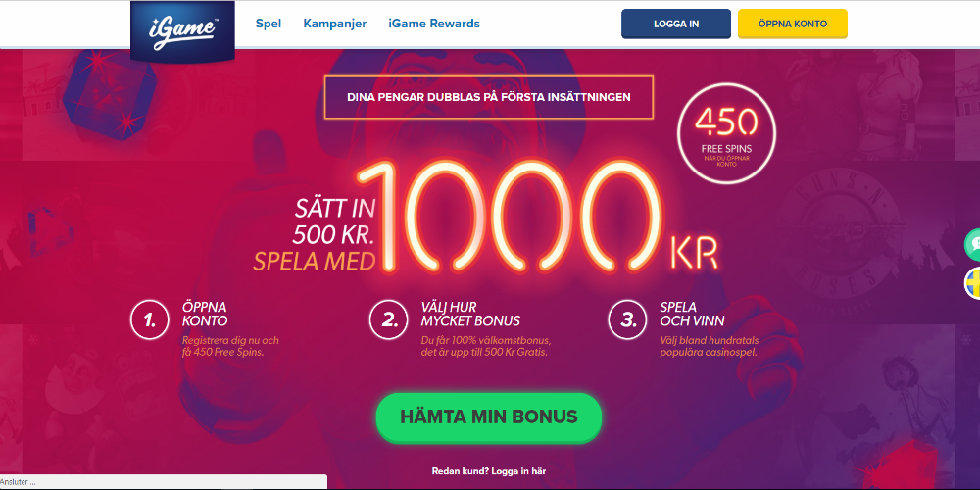Click the Swedish flag language icon
Screen dimensions: 980x490
coord(972,283)
